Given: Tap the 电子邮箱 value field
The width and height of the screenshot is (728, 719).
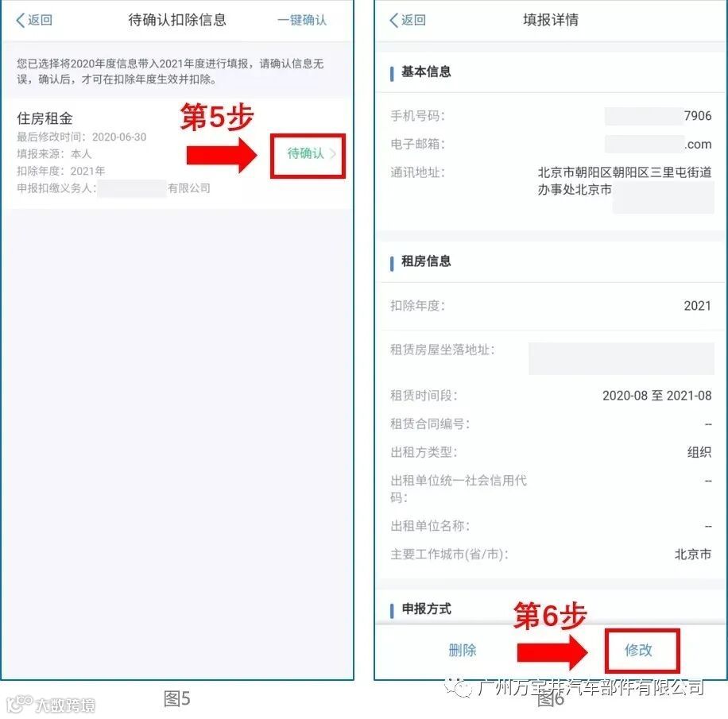Looking at the screenshot, I should (658, 144).
